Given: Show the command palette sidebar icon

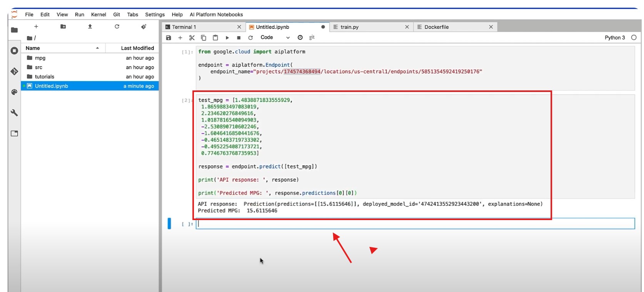Looking at the screenshot, I should (14, 92).
